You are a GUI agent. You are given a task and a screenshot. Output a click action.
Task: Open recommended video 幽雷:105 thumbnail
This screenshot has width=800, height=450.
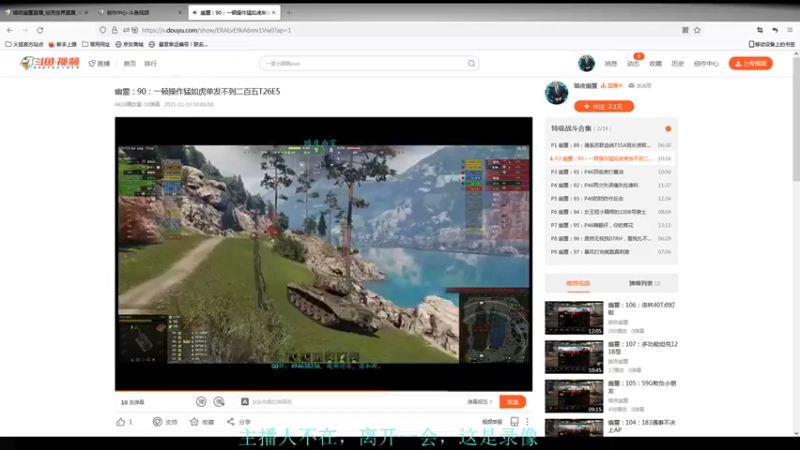click(574, 396)
